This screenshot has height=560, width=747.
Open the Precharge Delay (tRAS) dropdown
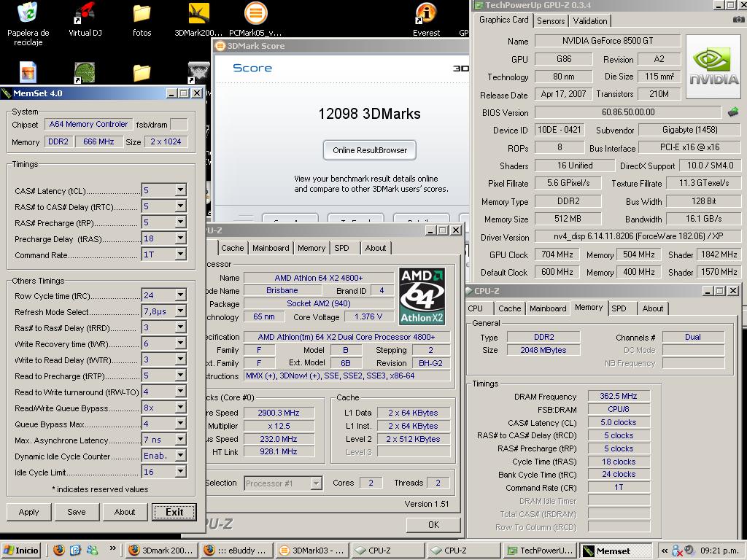pos(181,238)
